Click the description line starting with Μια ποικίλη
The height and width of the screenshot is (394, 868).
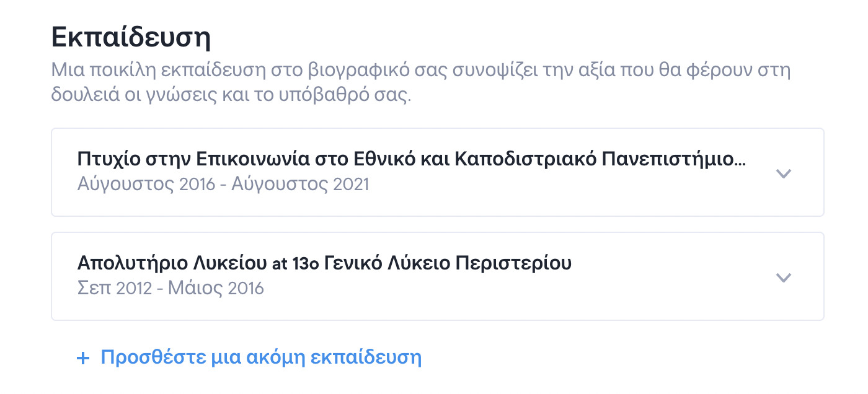pos(420,69)
